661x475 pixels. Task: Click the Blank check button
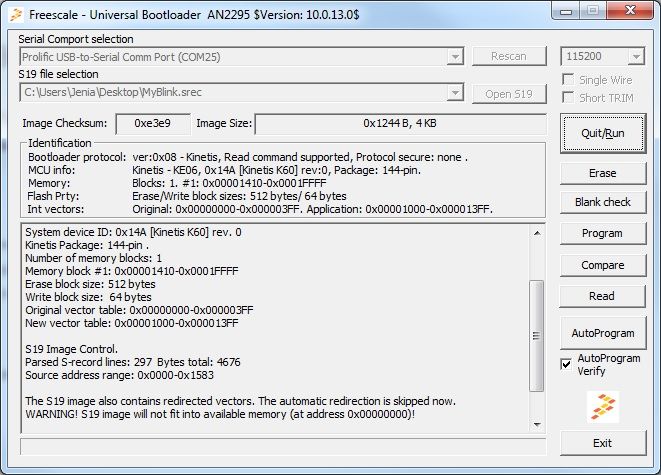[603, 202]
